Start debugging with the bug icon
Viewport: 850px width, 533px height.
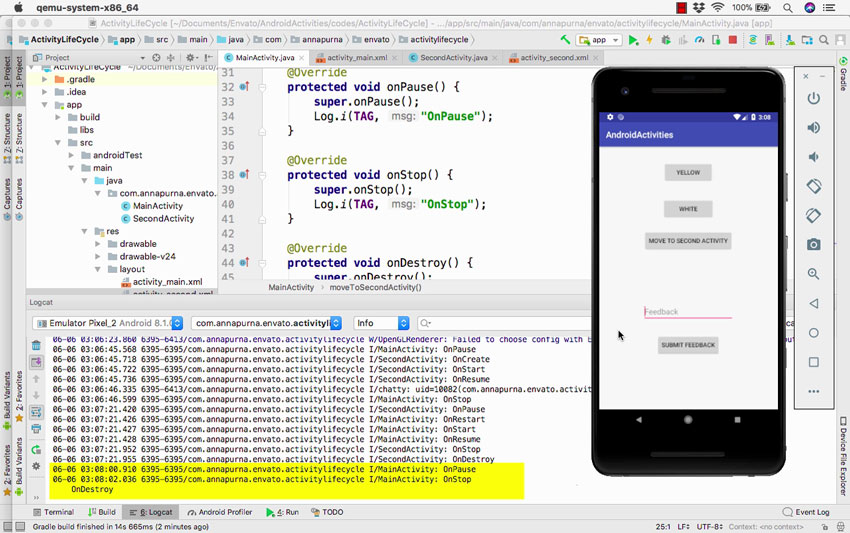point(666,40)
